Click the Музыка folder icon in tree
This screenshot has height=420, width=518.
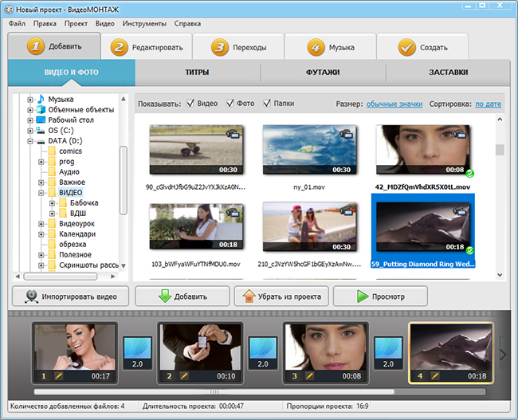[x=41, y=99]
